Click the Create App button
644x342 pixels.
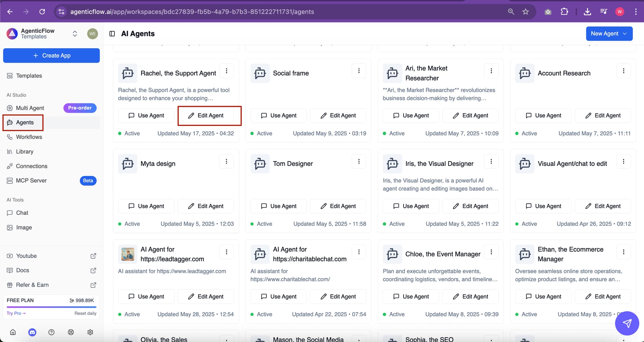coord(51,55)
